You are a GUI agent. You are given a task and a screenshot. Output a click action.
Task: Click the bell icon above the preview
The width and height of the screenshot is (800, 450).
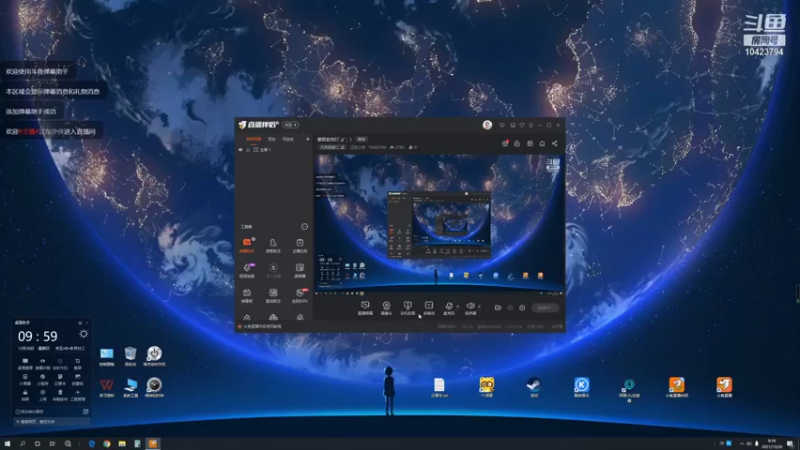[x=542, y=143]
